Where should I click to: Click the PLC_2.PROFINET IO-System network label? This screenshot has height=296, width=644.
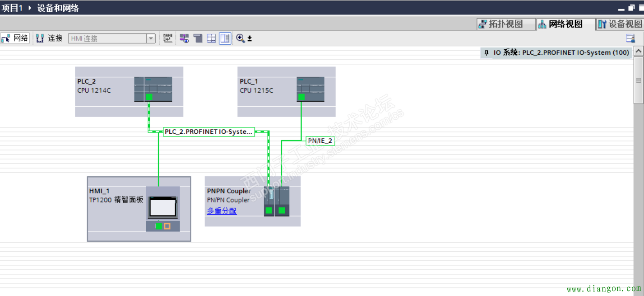(208, 132)
